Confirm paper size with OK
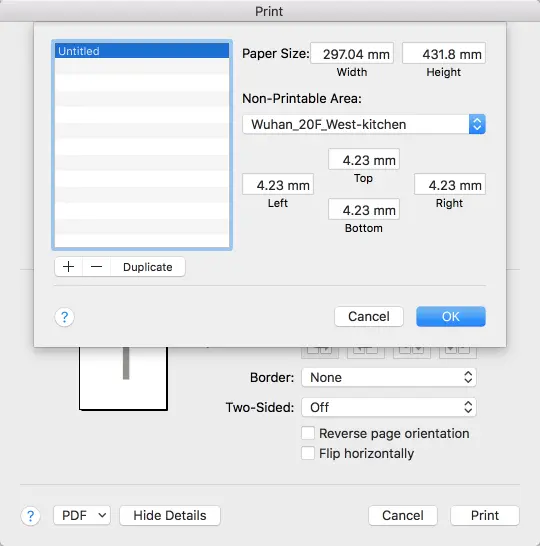Screen dimensions: 540x546 tap(451, 317)
